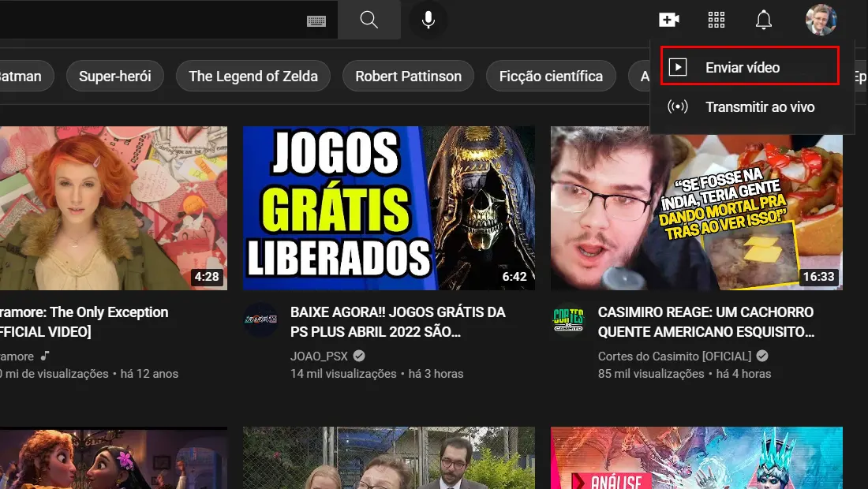
Task: Click the magnifying glass search button
Action: tap(369, 20)
